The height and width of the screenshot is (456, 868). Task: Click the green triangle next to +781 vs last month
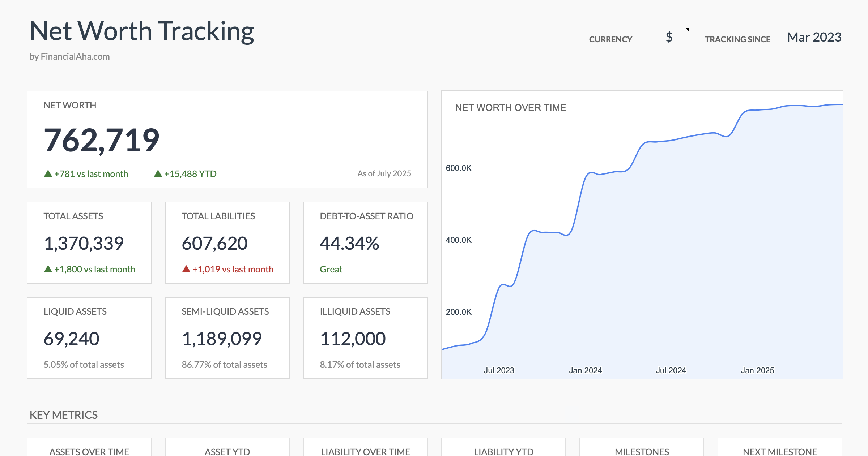48,174
